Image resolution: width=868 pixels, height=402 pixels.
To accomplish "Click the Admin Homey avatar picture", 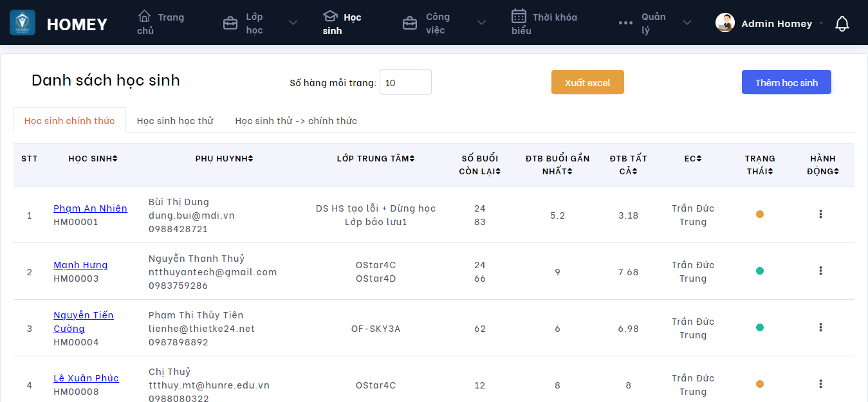I will point(725,23).
